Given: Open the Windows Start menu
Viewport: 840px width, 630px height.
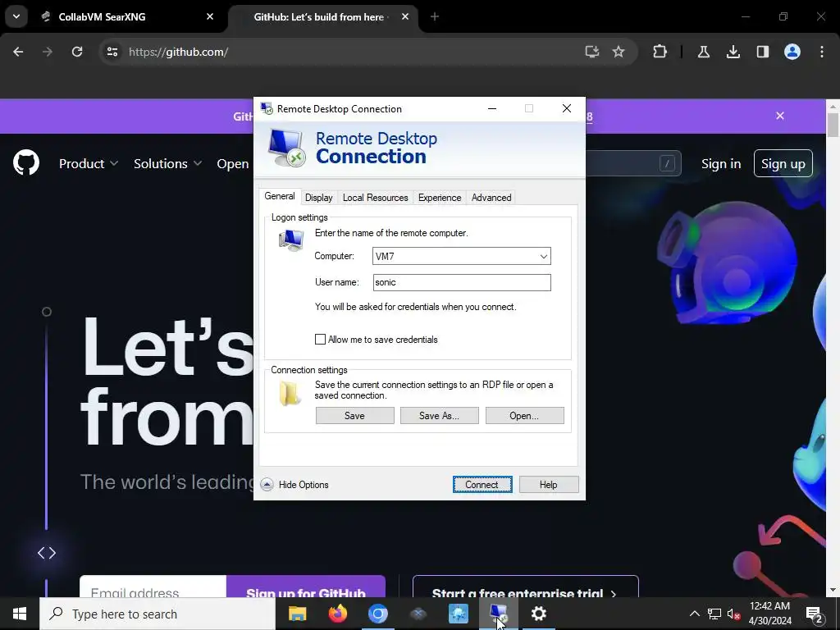Looking at the screenshot, I should click(x=20, y=614).
